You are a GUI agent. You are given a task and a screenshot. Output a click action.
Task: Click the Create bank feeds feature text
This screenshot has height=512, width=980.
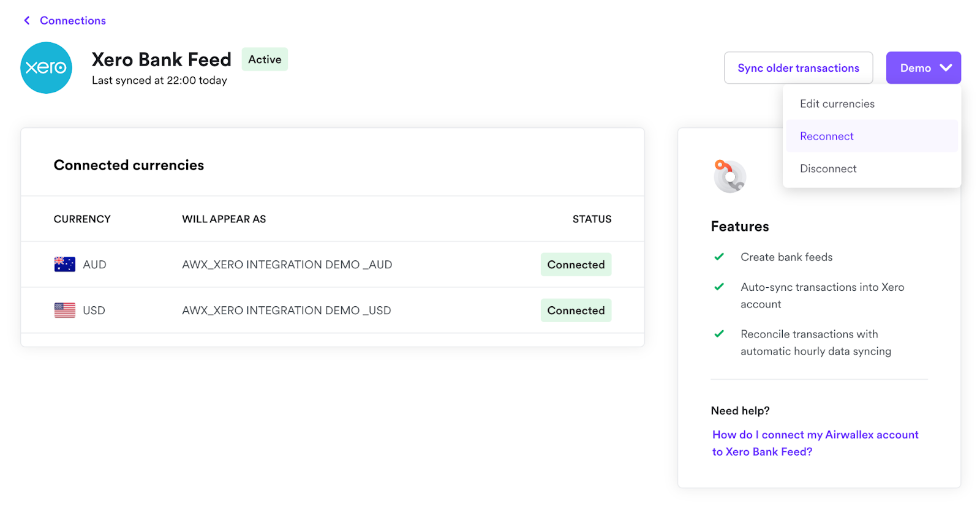[786, 257]
